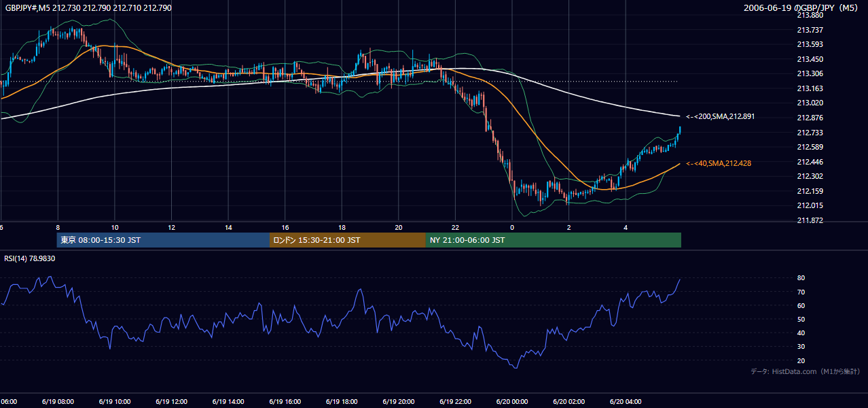Viewport: 868px width, 408px height.
Task: Click RSI scale level 50
Action: pyautogui.click(x=801, y=319)
